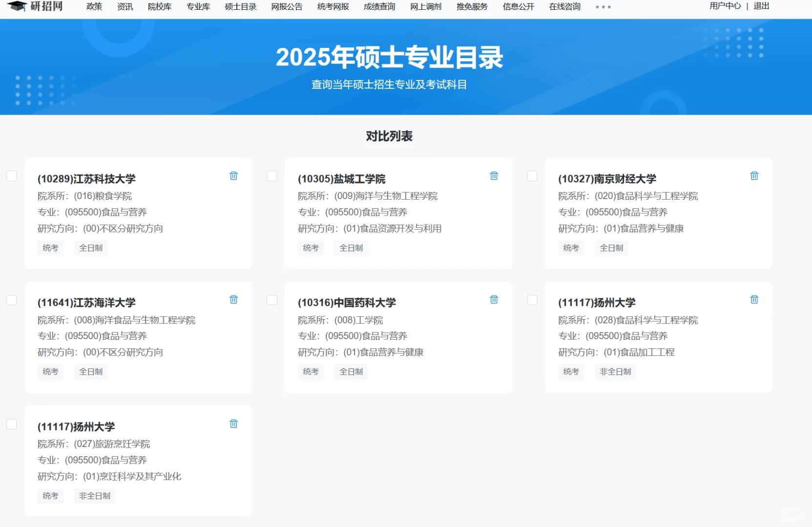Go to 成绩查询 in the navigation bar
The width and height of the screenshot is (812, 527).
pyautogui.click(x=379, y=7)
